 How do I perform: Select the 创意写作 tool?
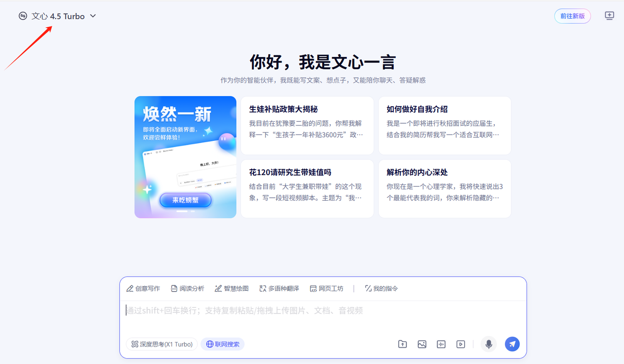[x=143, y=288]
